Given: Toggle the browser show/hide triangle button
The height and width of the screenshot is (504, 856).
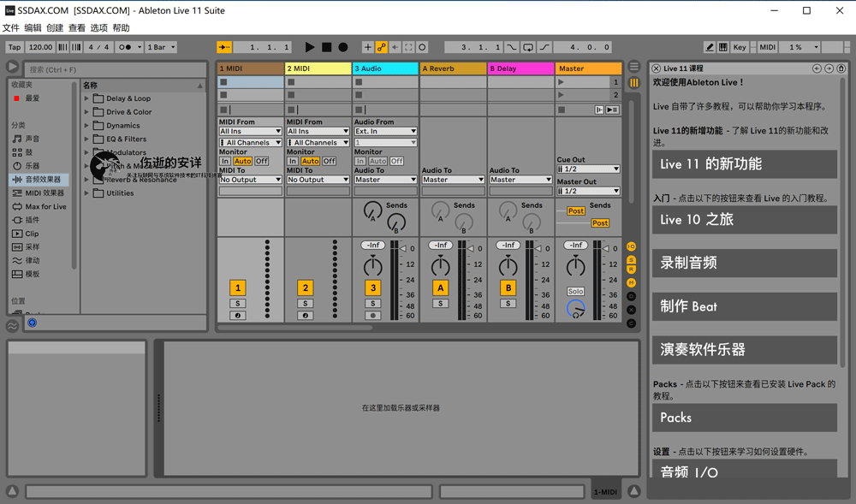Looking at the screenshot, I should click(12, 67).
